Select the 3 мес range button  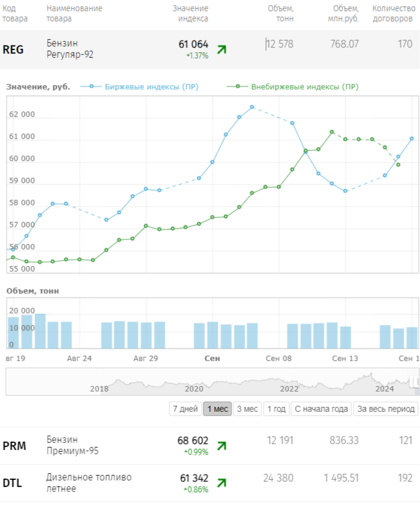pos(247,409)
